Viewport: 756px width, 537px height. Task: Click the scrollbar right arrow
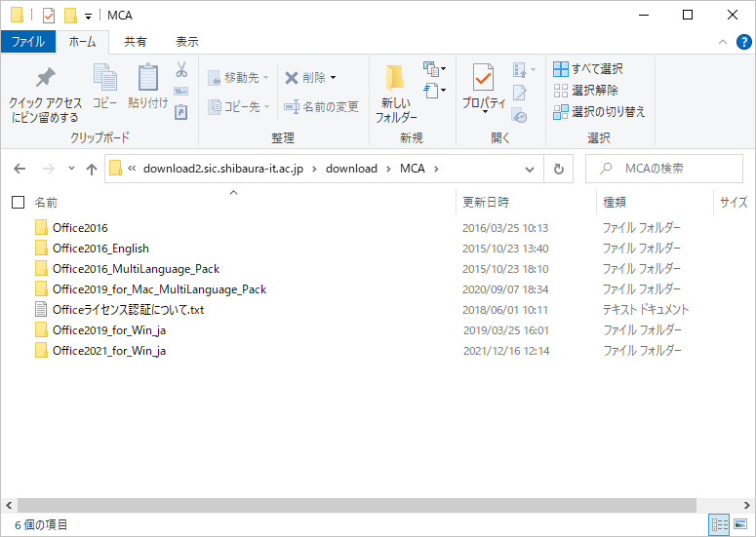point(747,505)
